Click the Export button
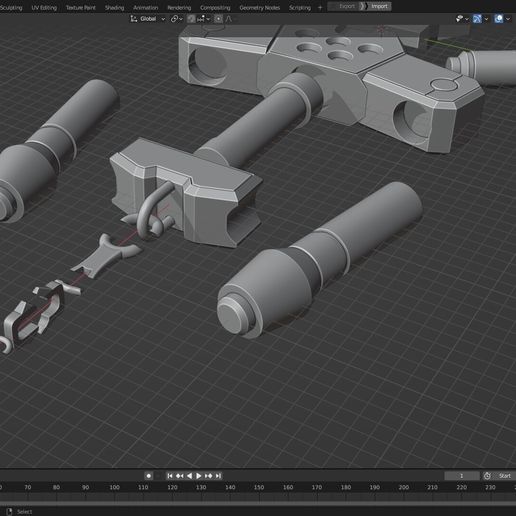516x516 pixels. [x=344, y=6]
